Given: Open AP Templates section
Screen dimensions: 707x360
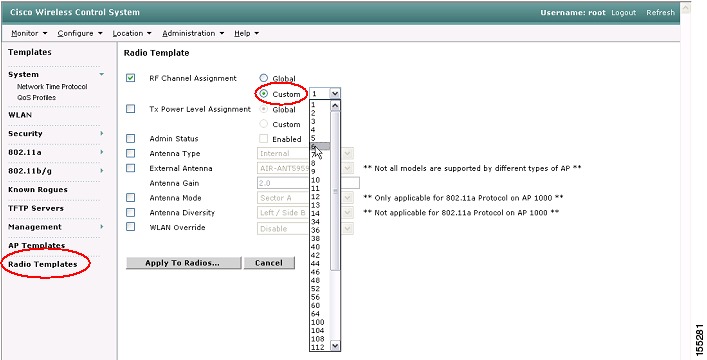Looking at the screenshot, I should 37,245.
